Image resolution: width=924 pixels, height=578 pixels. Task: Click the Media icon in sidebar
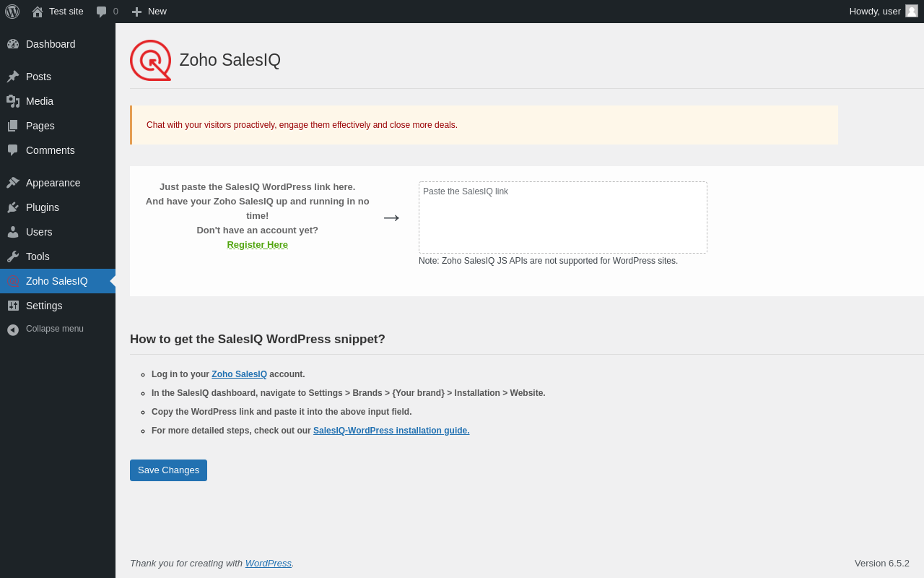[13, 101]
